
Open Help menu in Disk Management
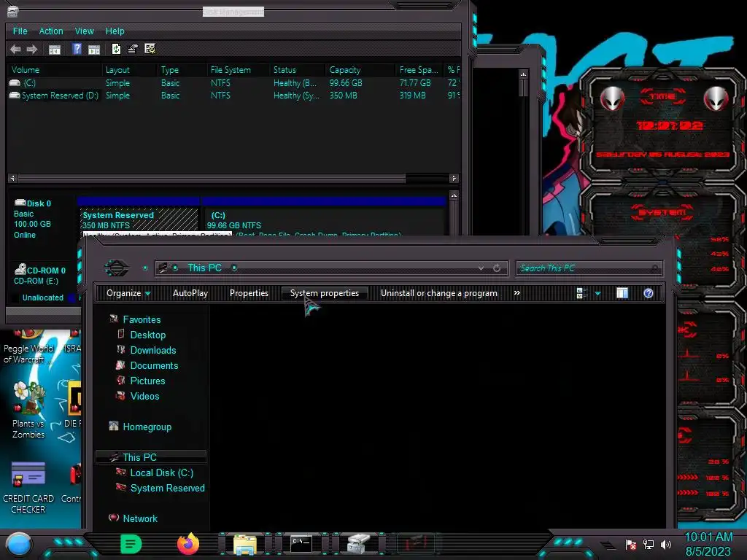coord(115,31)
